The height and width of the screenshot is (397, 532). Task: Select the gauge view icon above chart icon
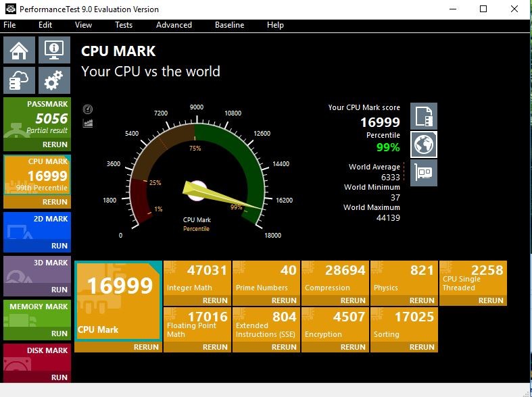click(88, 109)
